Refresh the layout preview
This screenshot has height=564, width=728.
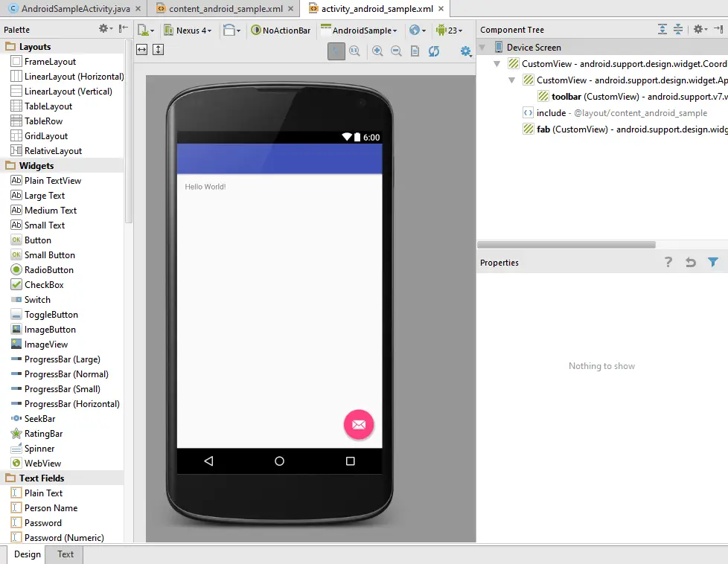click(x=434, y=51)
